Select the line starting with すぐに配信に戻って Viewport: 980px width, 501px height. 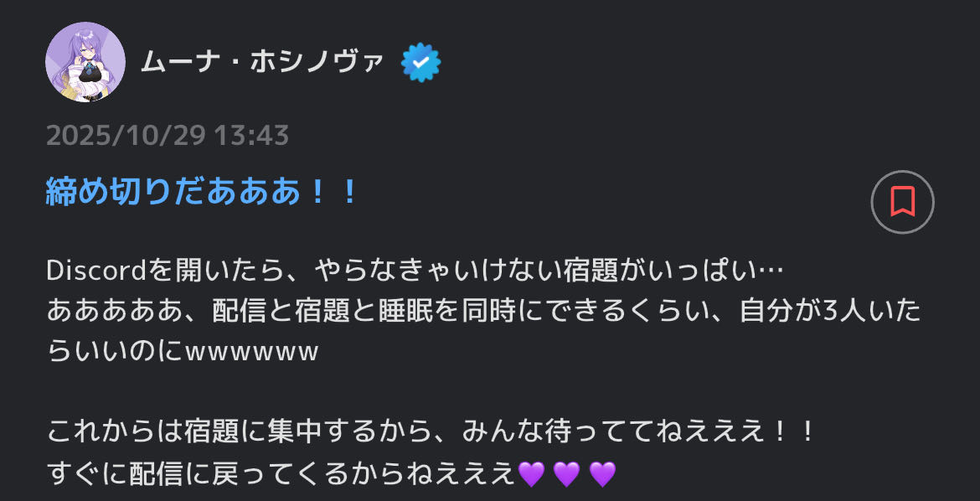click(331, 473)
